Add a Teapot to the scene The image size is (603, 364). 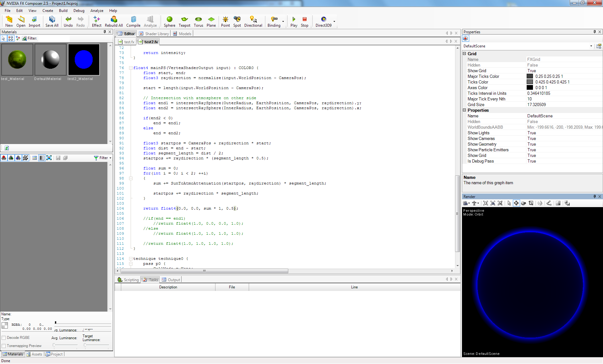(184, 21)
